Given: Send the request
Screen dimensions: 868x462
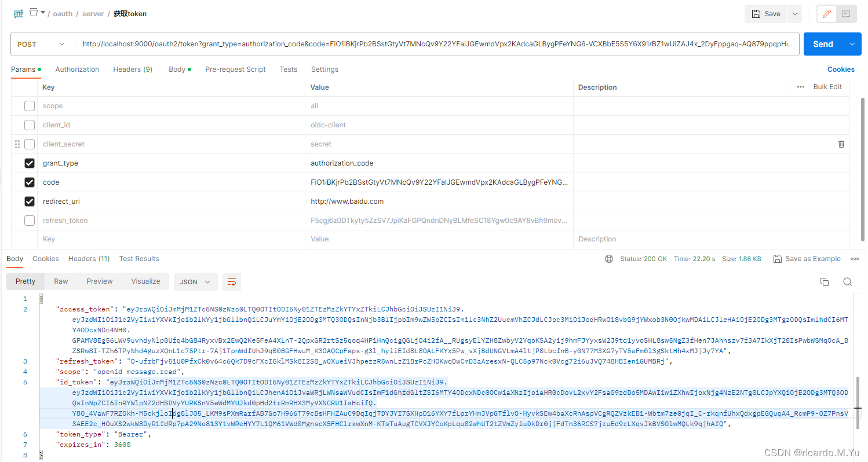Looking at the screenshot, I should [823, 44].
